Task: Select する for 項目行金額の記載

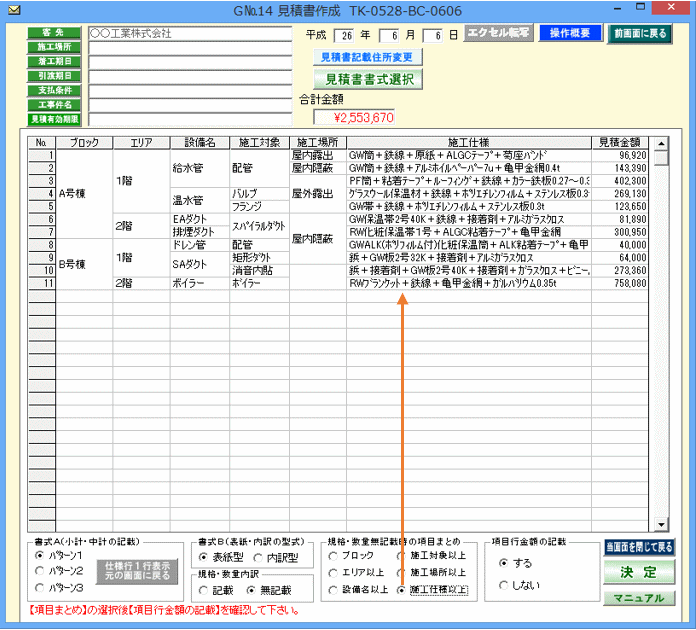Action: click(x=503, y=563)
